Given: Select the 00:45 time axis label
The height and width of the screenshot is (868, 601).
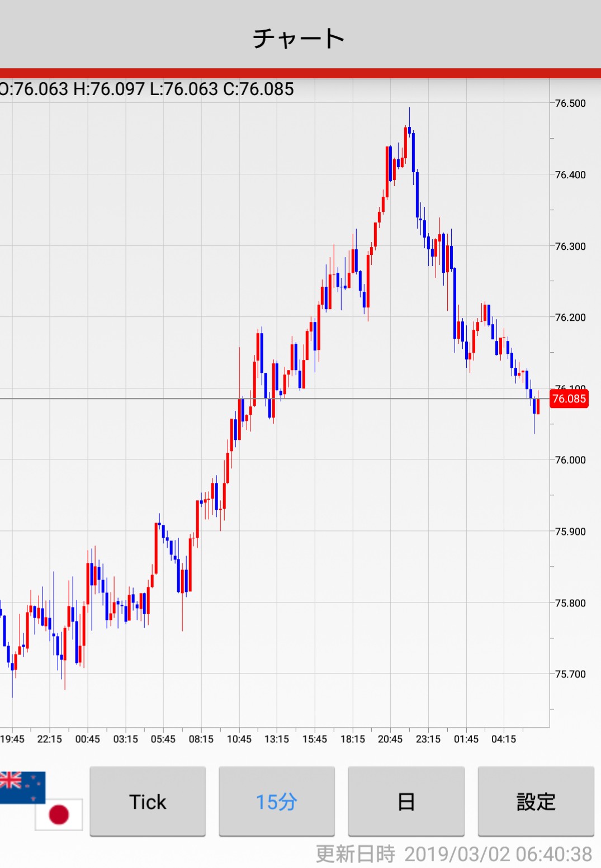Looking at the screenshot, I should pyautogui.click(x=87, y=739).
